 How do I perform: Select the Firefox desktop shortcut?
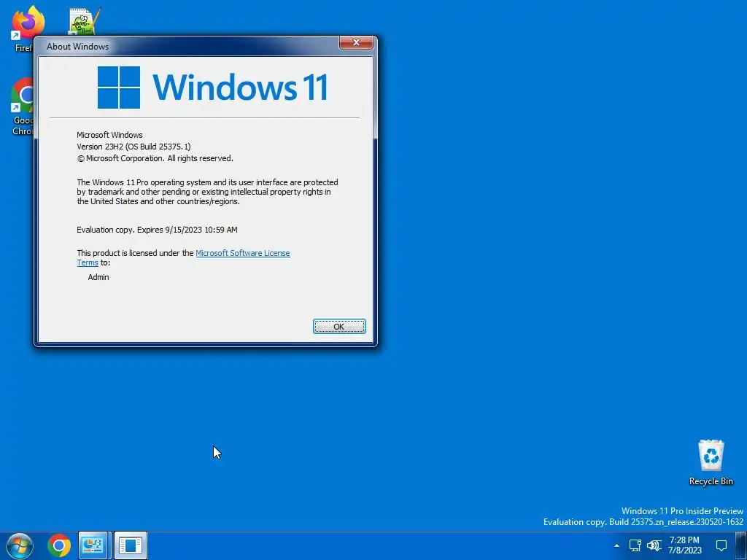click(x=23, y=28)
